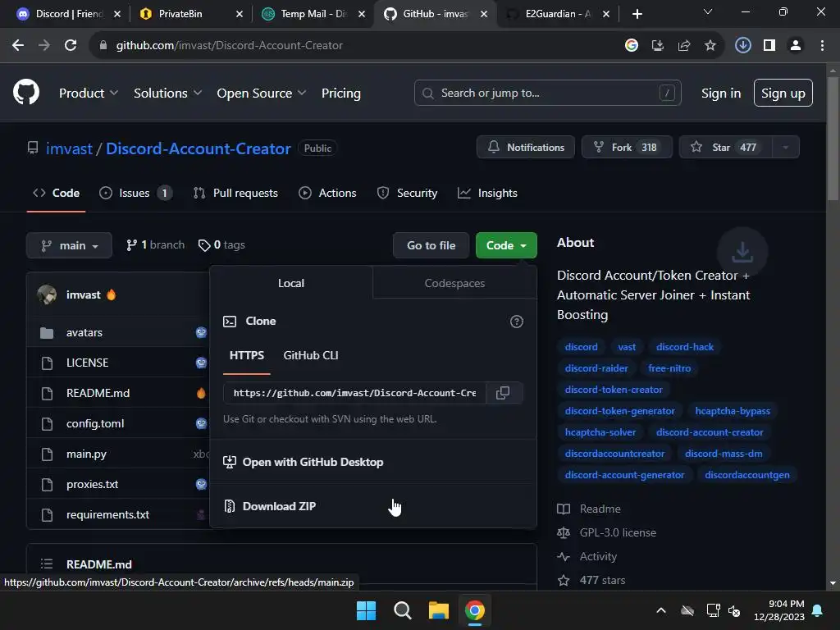840x630 pixels.
Task: Click the Search or jump to field
Action: 547,94
